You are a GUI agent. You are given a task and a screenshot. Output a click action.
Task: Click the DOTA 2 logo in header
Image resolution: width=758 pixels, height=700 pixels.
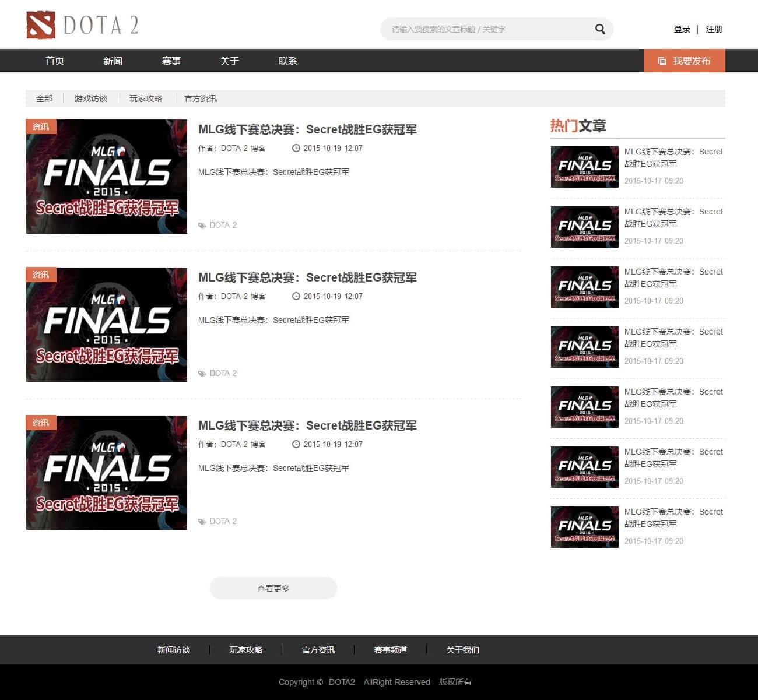pyautogui.click(x=82, y=26)
